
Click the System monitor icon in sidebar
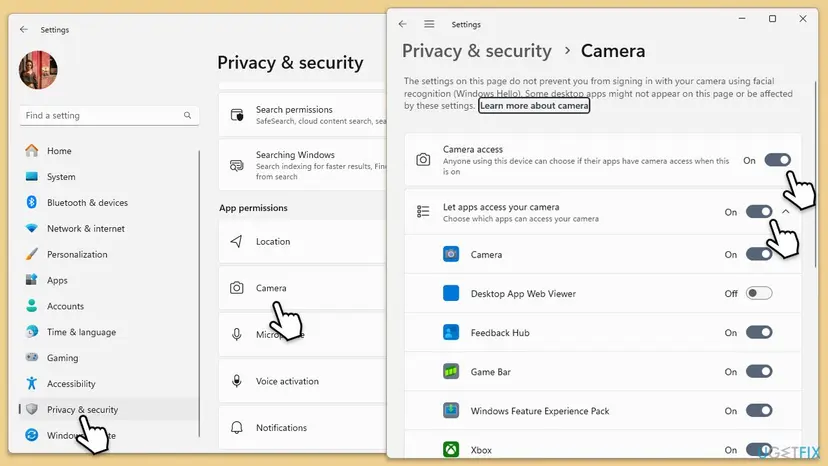pyautogui.click(x=32, y=176)
